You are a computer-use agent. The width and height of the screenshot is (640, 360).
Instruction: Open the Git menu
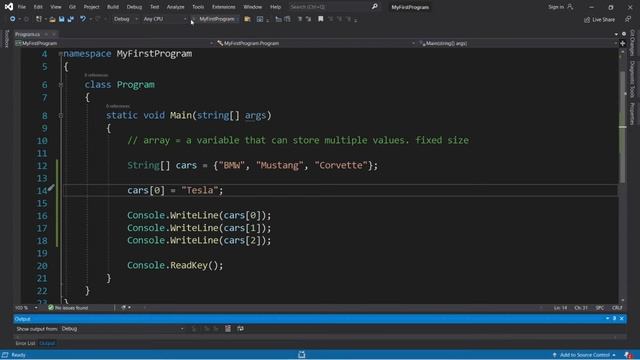[x=72, y=7]
